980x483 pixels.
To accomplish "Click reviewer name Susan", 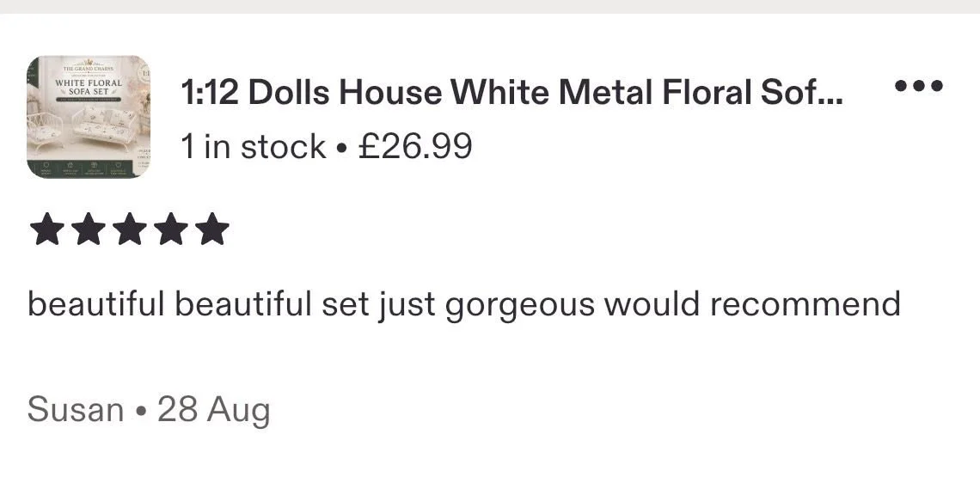I will [76, 411].
